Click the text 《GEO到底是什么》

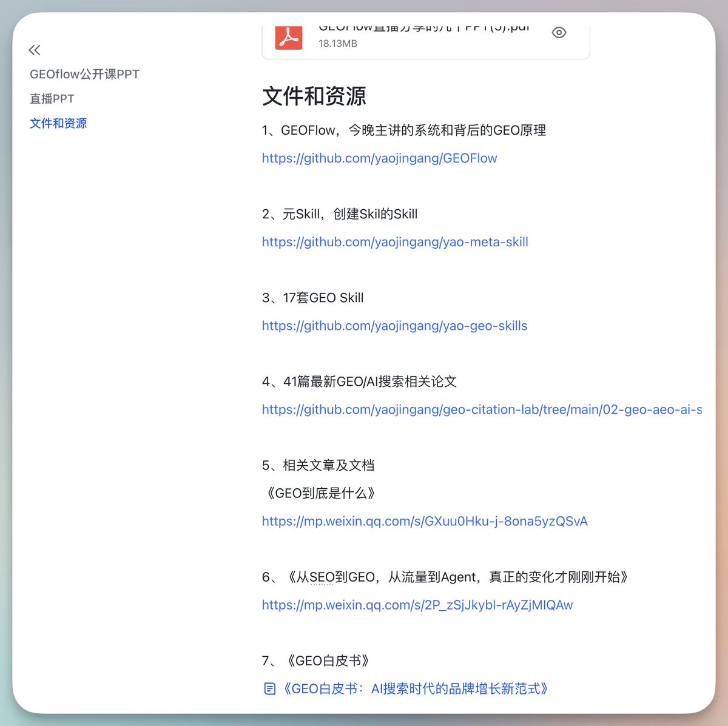[321, 493]
